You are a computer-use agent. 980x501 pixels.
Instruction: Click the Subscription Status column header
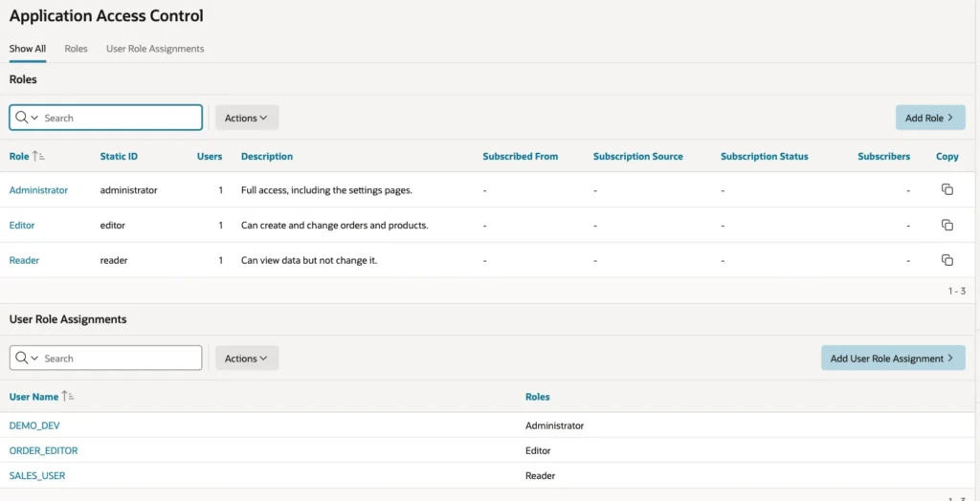(x=765, y=156)
